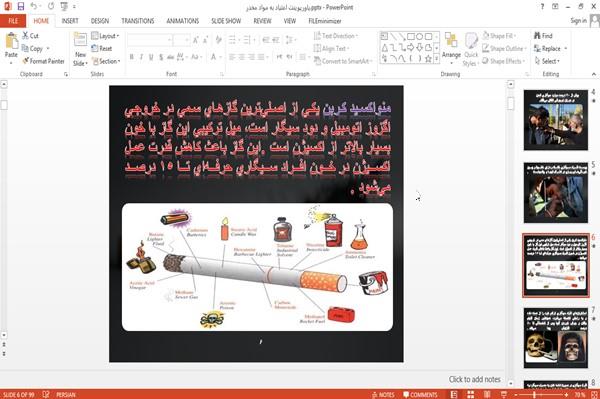
Task: Select slide 5 thumbnail
Action: tap(556, 192)
